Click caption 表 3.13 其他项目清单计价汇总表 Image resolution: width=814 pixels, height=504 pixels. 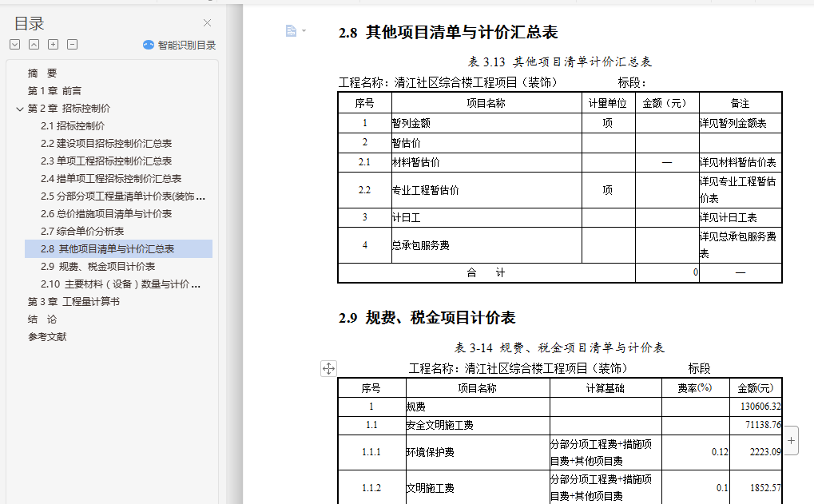[560, 62]
